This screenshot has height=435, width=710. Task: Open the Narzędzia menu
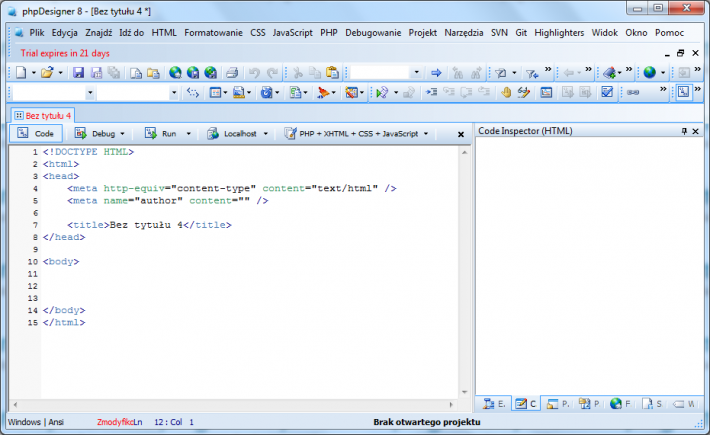click(x=464, y=33)
